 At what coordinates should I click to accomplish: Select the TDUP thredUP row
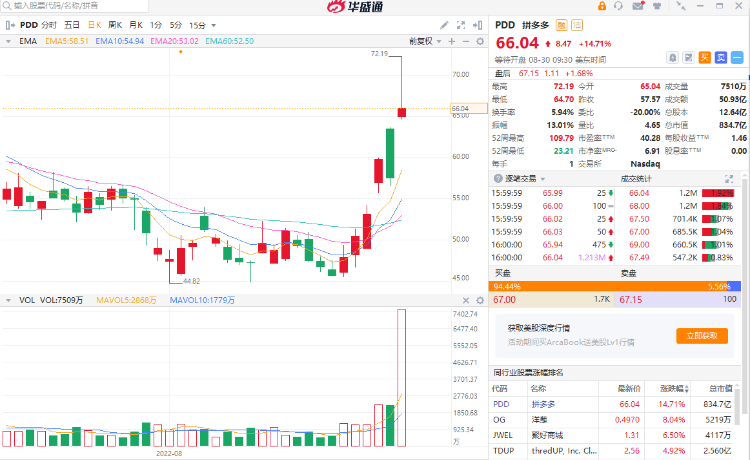click(613, 451)
